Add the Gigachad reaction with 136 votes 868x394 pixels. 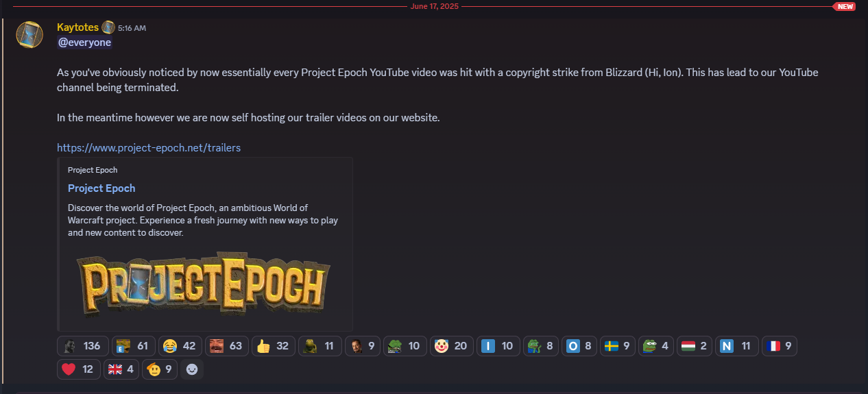click(82, 346)
